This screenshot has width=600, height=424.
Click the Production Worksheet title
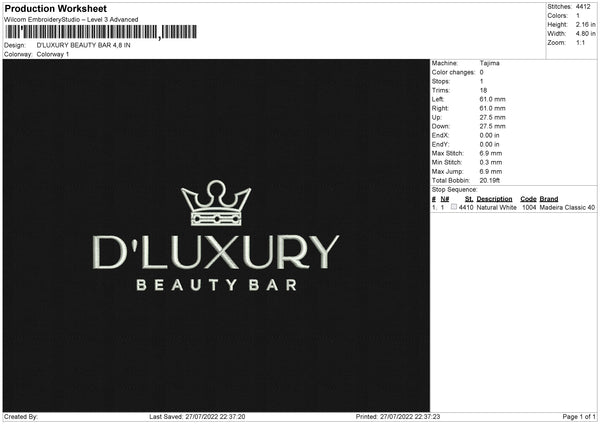(55, 8)
